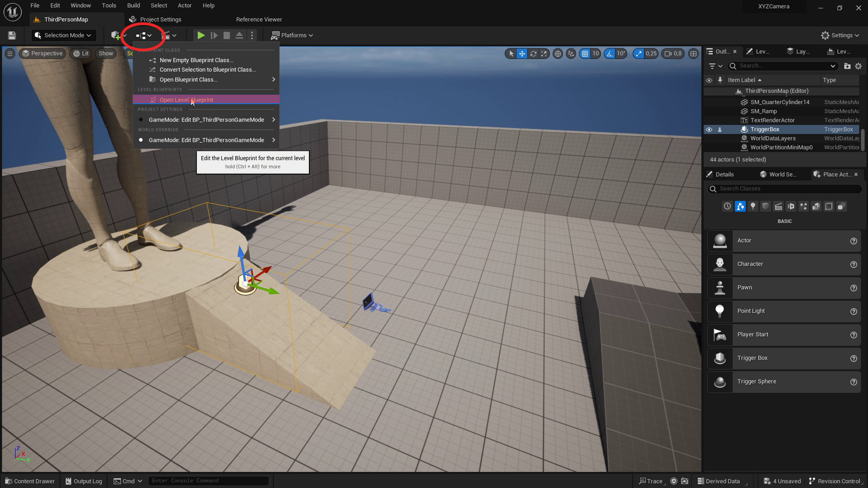Click the grid size stepper 10
868x488 pixels.
[x=595, y=54]
